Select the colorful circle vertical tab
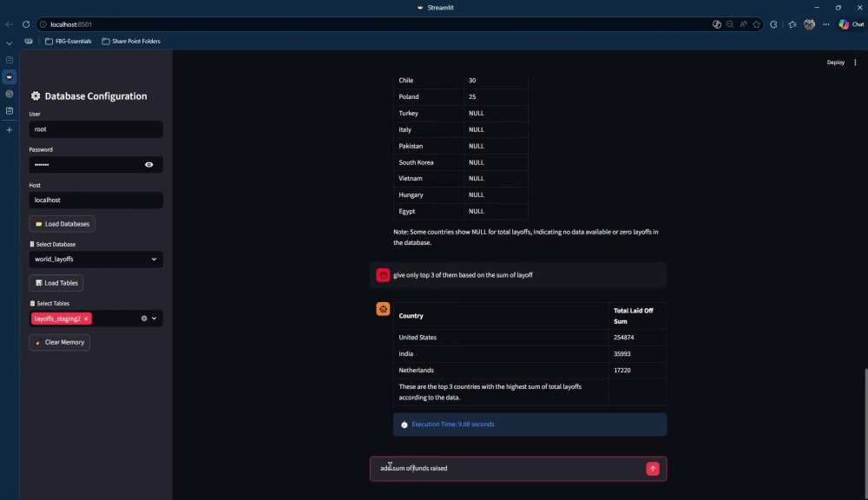Viewport: 868px width, 500px height. point(10,94)
